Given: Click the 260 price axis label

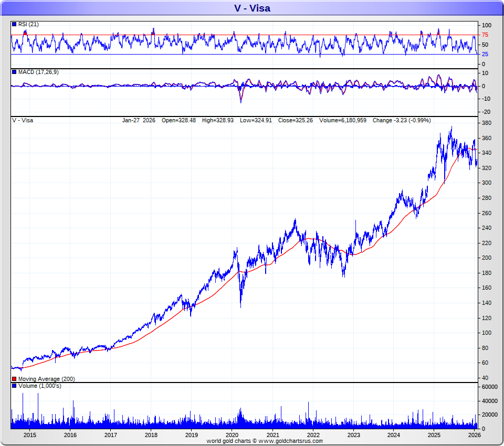Looking at the screenshot, I should click(x=487, y=213).
